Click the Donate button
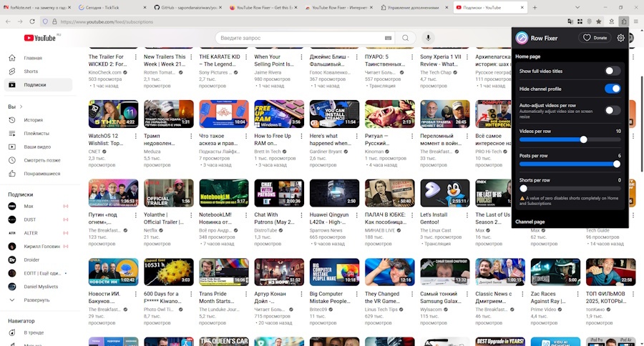Screen dimensions: 644x346 (x=595, y=38)
